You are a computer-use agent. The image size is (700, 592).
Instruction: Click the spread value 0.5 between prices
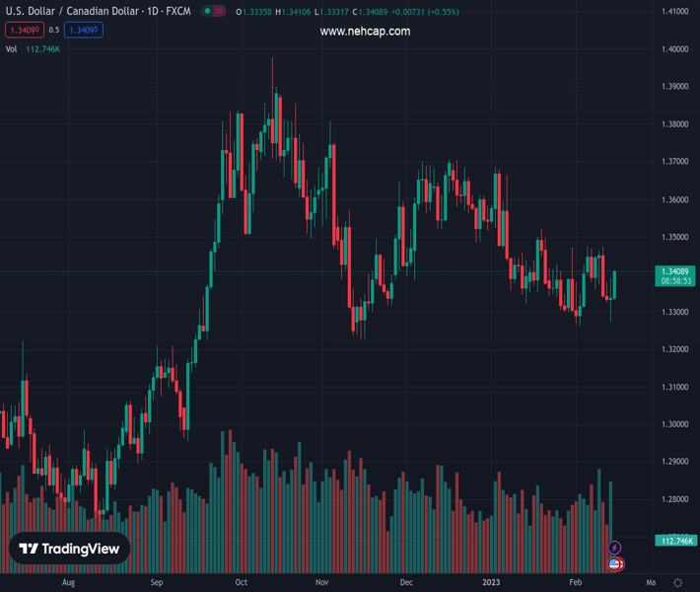tap(53, 30)
